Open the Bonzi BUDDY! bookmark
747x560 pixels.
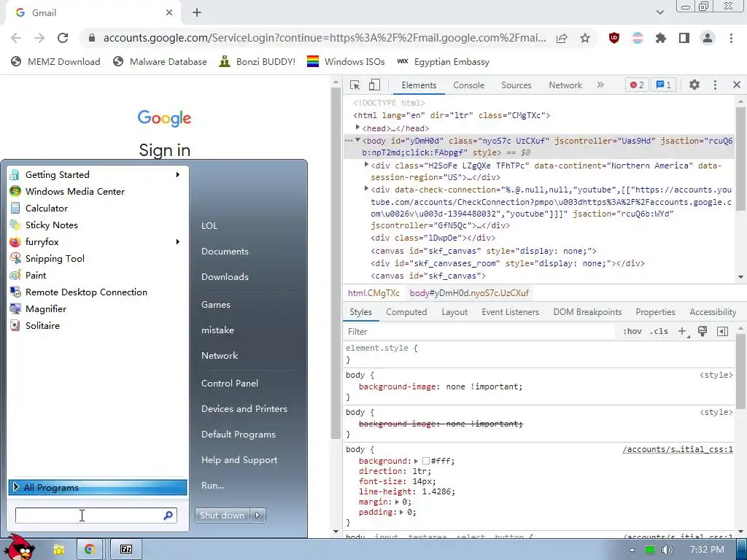point(258,62)
